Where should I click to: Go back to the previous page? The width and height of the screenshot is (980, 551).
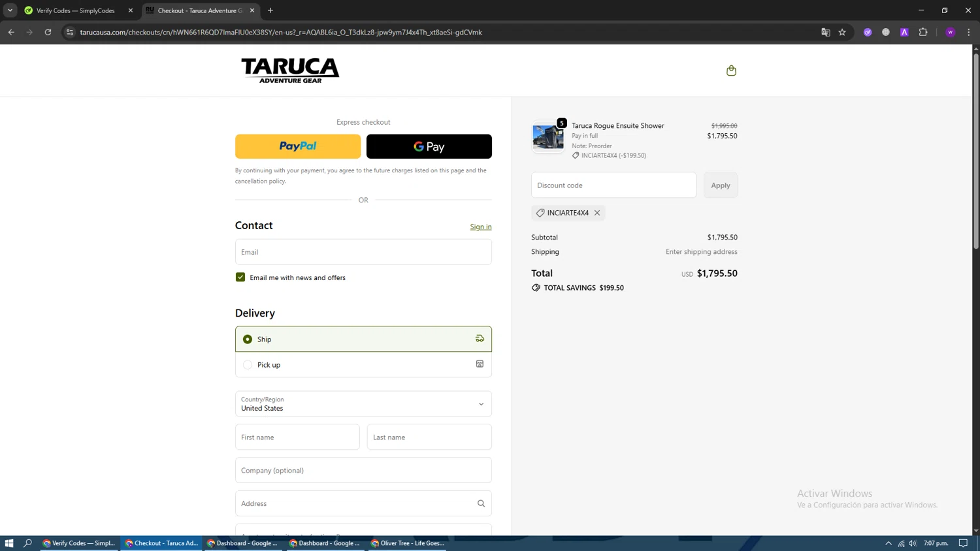click(x=11, y=32)
